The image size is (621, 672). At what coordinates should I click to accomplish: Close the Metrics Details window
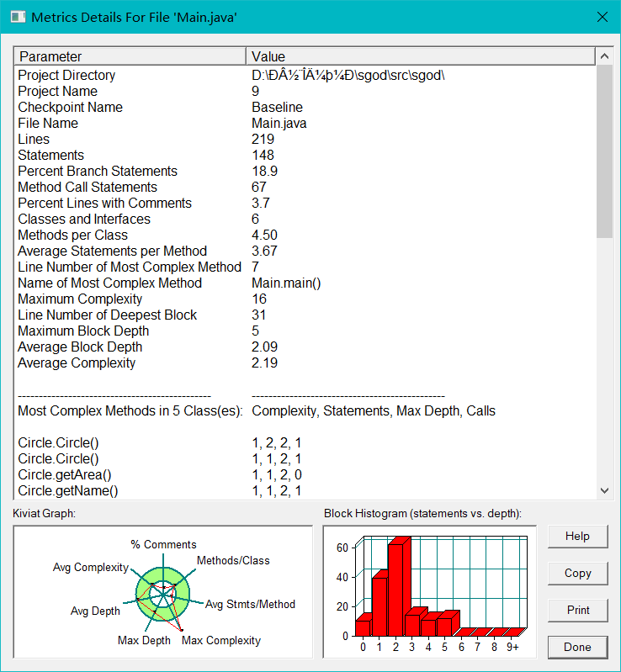(x=602, y=17)
